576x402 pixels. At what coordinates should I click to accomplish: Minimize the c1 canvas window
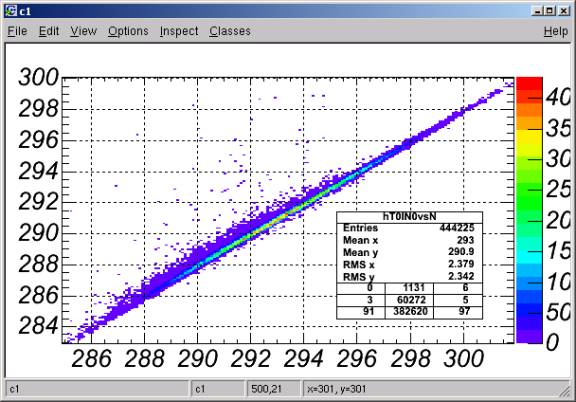click(537, 11)
